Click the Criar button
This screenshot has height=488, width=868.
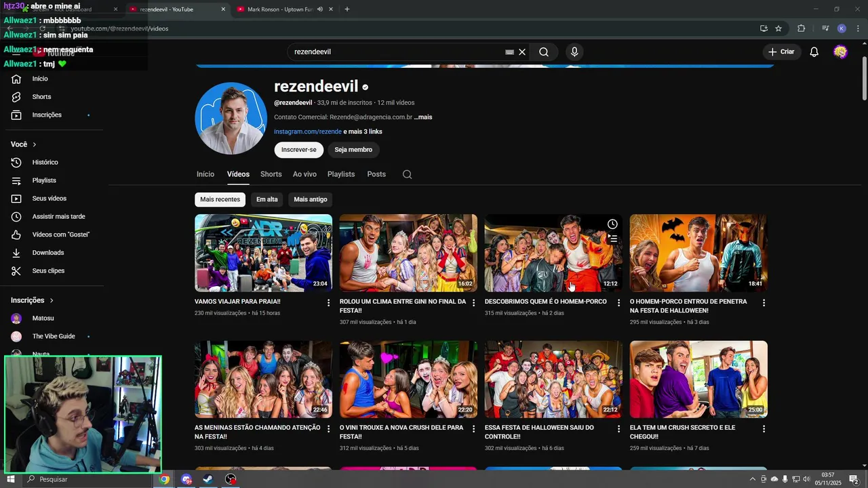tap(781, 52)
